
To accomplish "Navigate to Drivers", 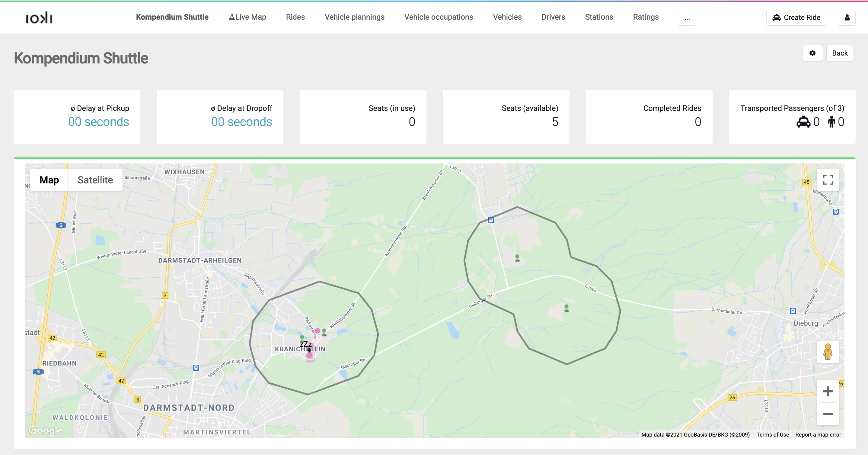I will pos(553,17).
